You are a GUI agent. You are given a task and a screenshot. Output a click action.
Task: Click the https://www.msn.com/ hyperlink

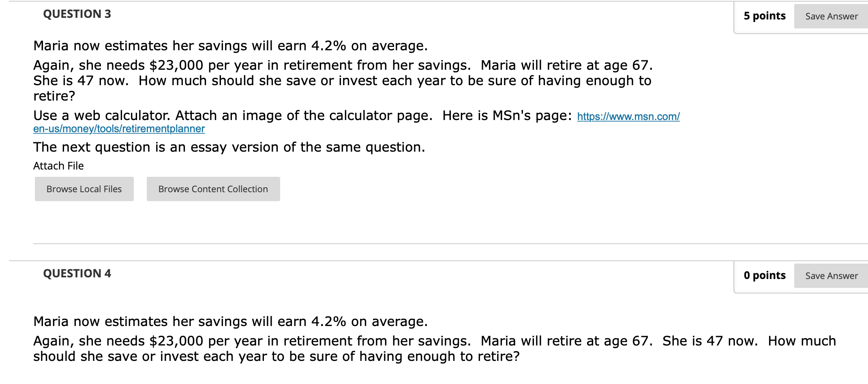tap(628, 117)
